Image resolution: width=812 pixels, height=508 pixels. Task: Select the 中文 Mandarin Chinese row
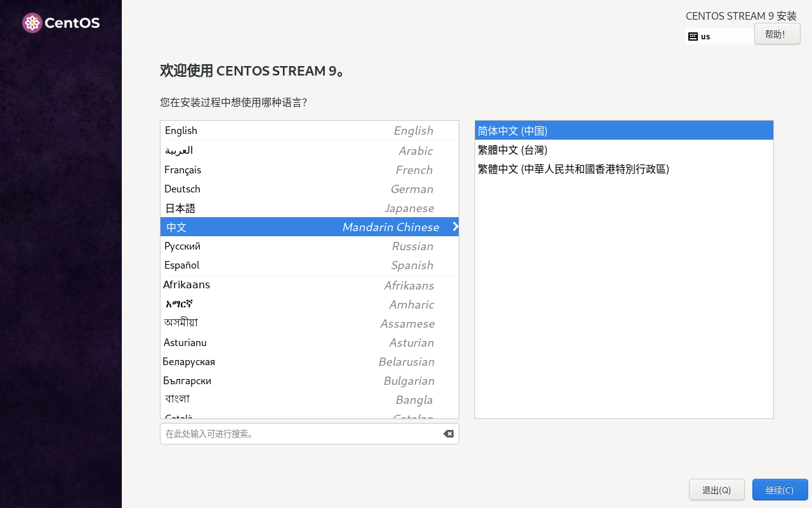(310, 227)
